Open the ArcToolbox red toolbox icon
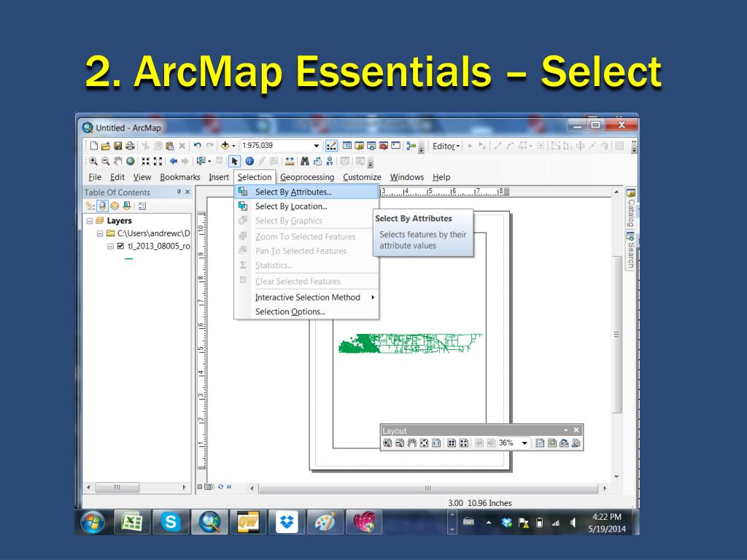Image resolution: width=747 pixels, height=560 pixels. (x=384, y=146)
